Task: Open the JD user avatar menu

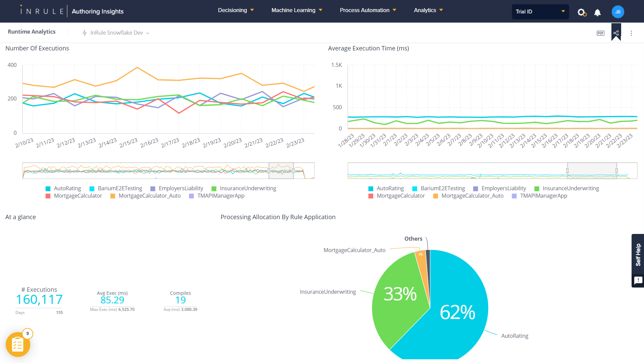Action: click(x=617, y=11)
